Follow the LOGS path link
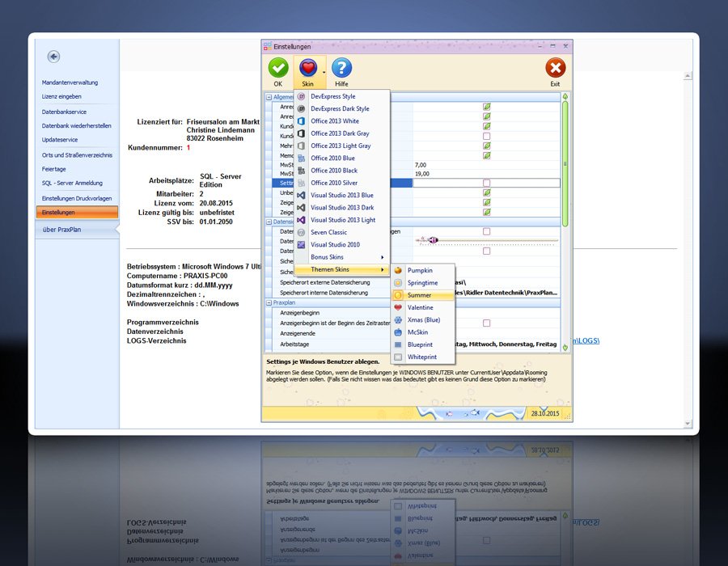The height and width of the screenshot is (566, 728). (586, 340)
